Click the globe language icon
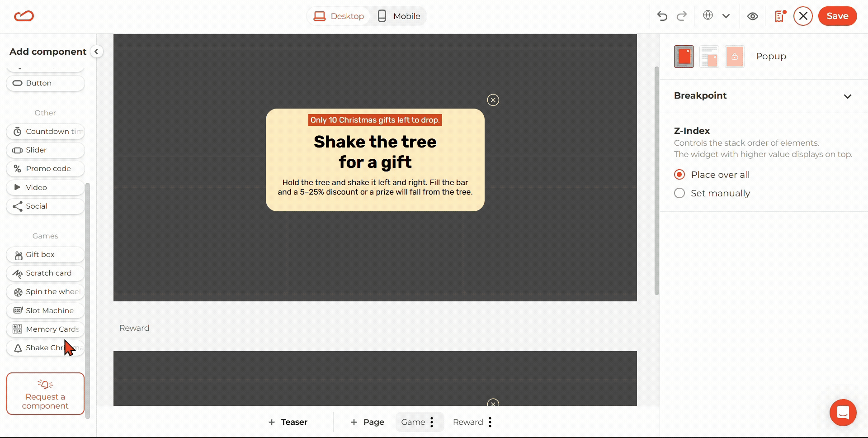The image size is (868, 438). pos(708,15)
